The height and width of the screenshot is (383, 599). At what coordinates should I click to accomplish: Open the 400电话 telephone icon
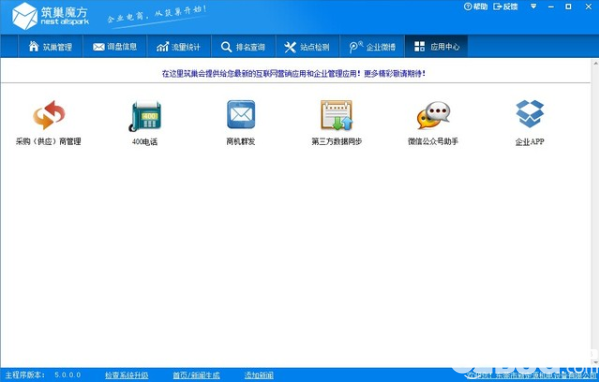(x=145, y=116)
